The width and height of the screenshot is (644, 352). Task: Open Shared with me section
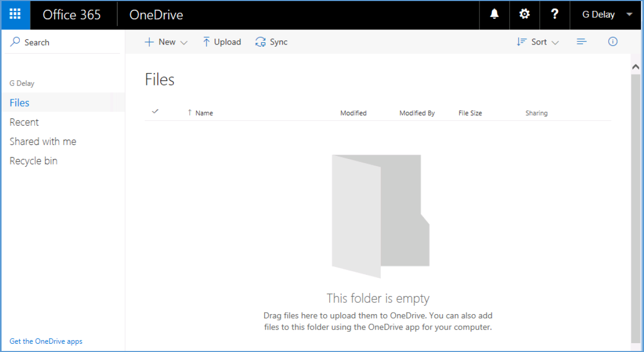43,141
